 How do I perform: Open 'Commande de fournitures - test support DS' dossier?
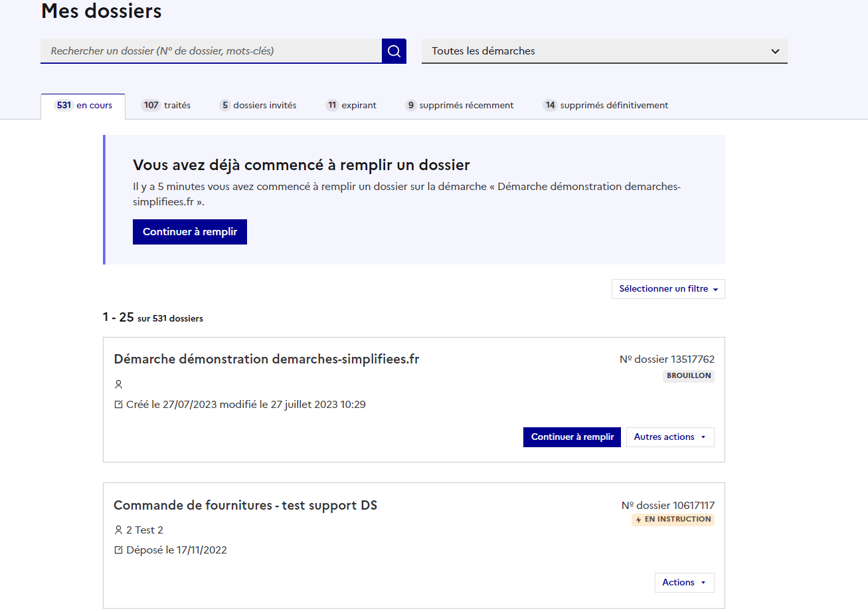point(245,506)
